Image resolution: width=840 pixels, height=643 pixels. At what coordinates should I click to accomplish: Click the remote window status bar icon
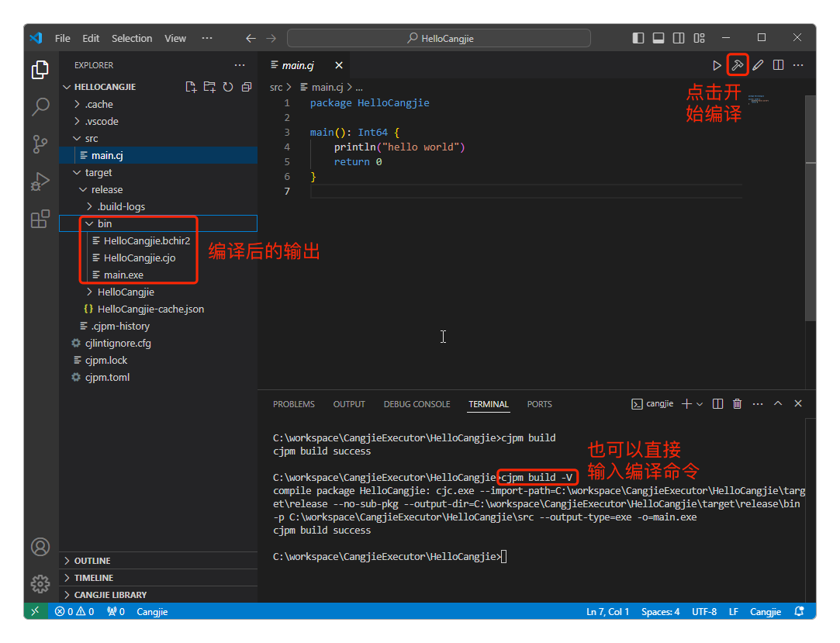point(36,611)
